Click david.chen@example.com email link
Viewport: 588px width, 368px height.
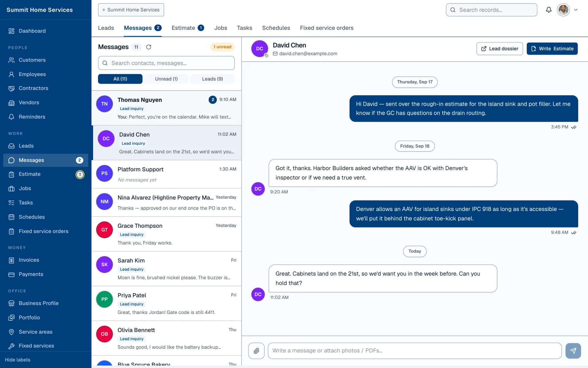[308, 54]
